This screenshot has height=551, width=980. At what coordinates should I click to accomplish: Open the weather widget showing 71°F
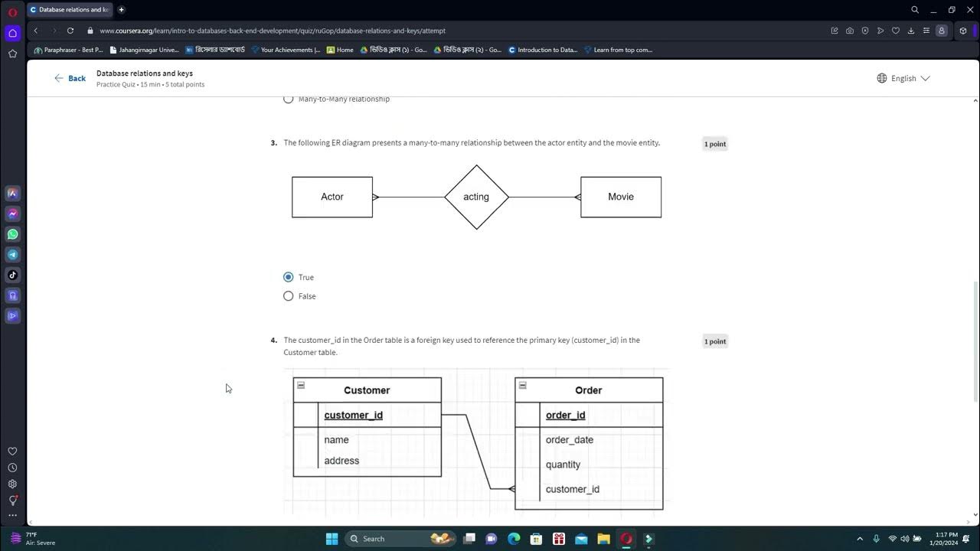tap(34, 539)
